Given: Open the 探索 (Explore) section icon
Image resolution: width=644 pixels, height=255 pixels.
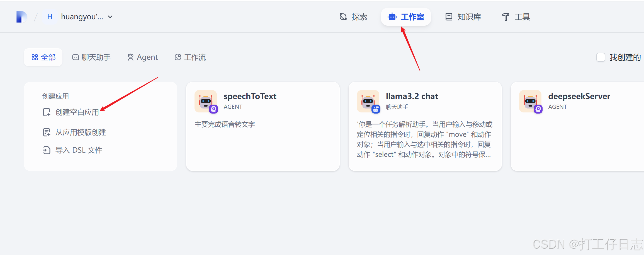Looking at the screenshot, I should coord(343,17).
